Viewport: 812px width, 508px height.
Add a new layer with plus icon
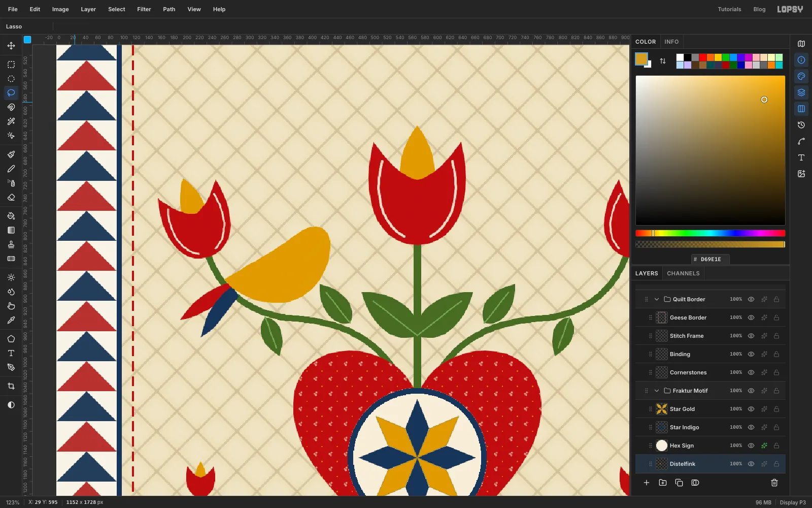point(647,483)
